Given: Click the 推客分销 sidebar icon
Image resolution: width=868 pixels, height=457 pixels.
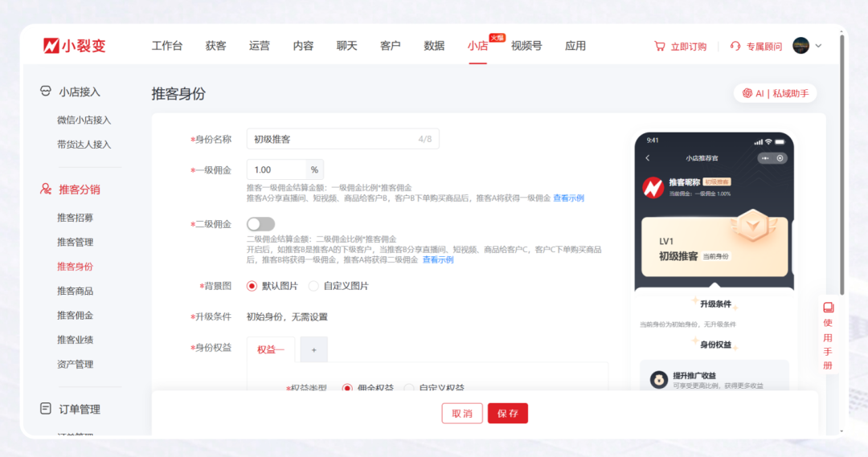Looking at the screenshot, I should coord(46,190).
